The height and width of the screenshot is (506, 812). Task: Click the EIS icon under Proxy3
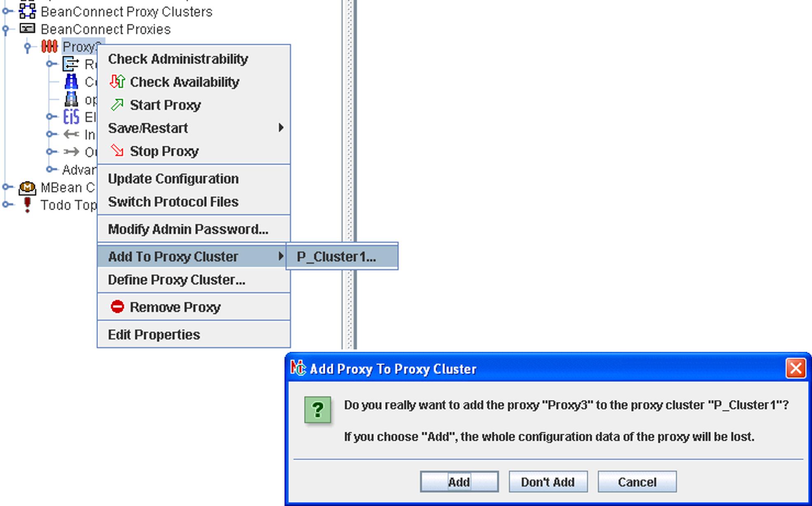(x=71, y=117)
